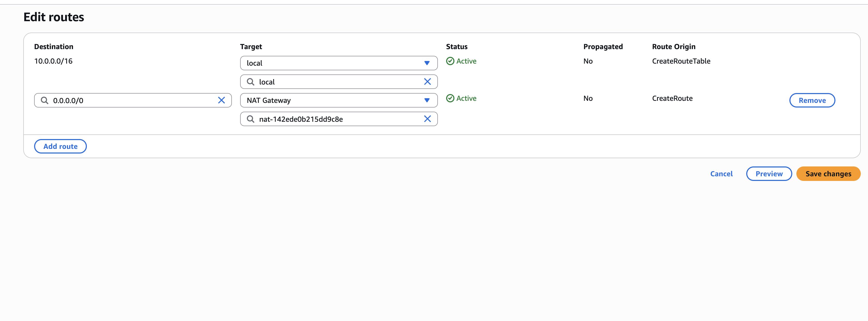This screenshot has width=868, height=321.
Task: Click the Destination column header
Action: tap(54, 47)
